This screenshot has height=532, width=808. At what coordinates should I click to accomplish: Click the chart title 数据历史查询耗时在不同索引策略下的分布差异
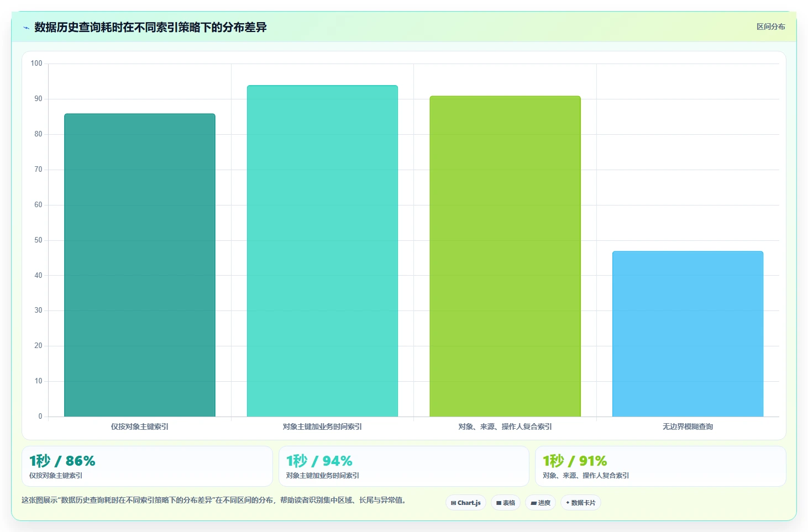pos(150,27)
